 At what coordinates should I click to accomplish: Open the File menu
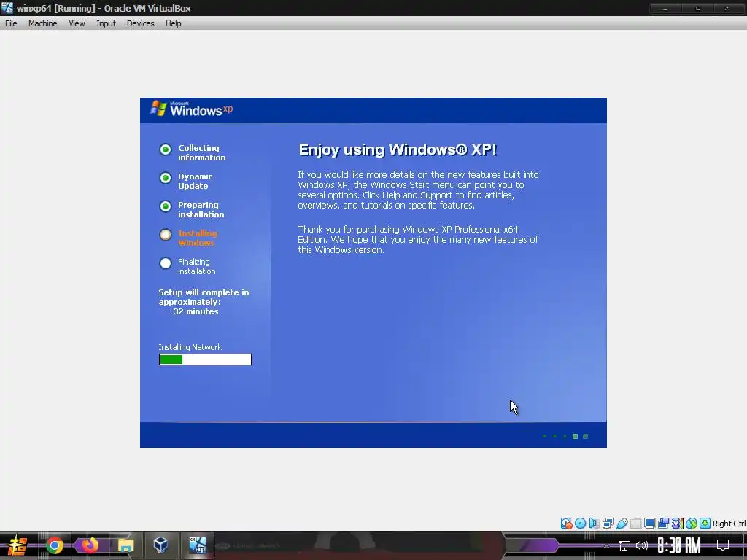point(11,23)
